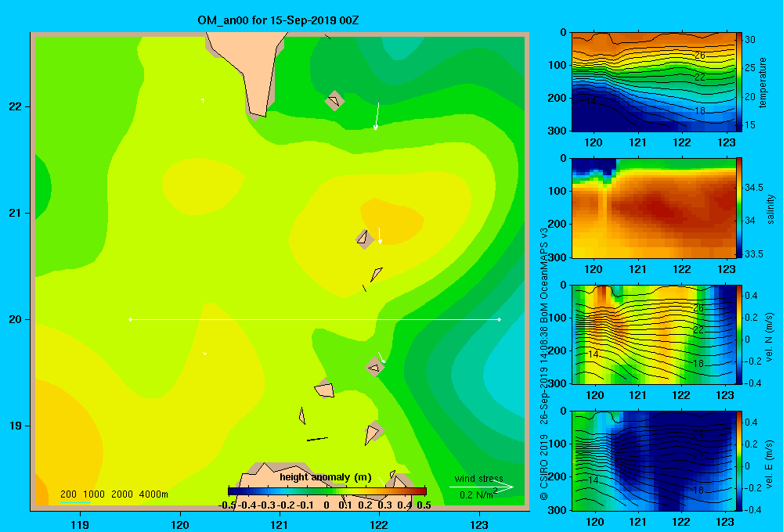Viewport: 783px width, 532px height.
Task: Click the temperature color scale bar
Action: pyautogui.click(x=739, y=82)
